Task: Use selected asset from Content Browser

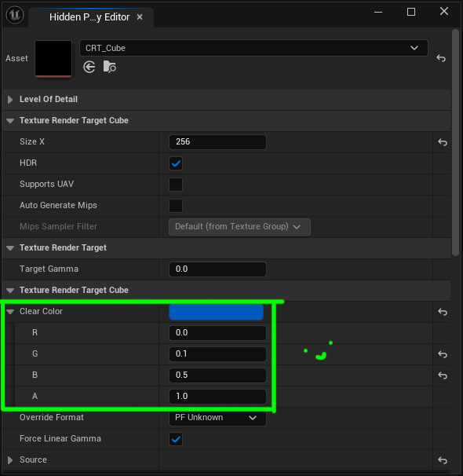Action: click(x=89, y=67)
